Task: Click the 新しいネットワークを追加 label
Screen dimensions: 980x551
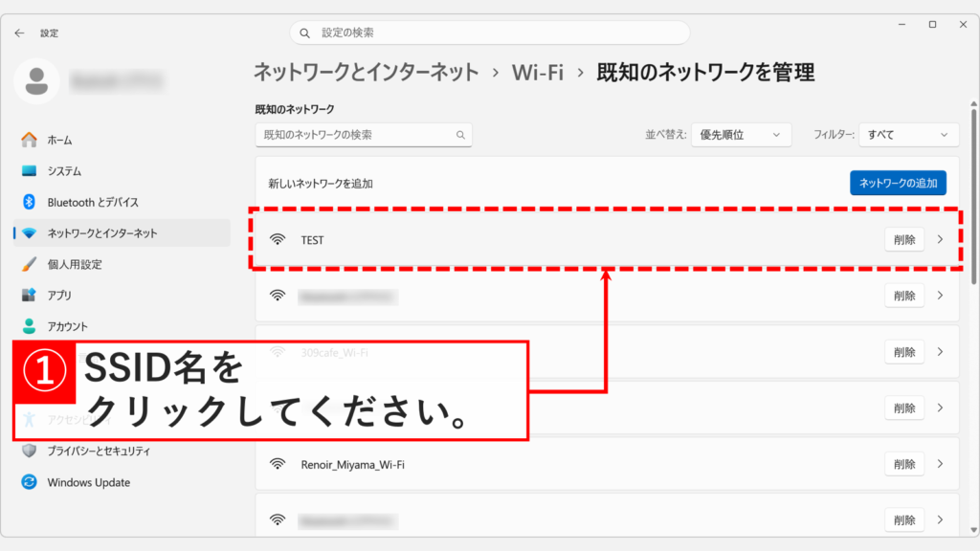Action: 321,184
